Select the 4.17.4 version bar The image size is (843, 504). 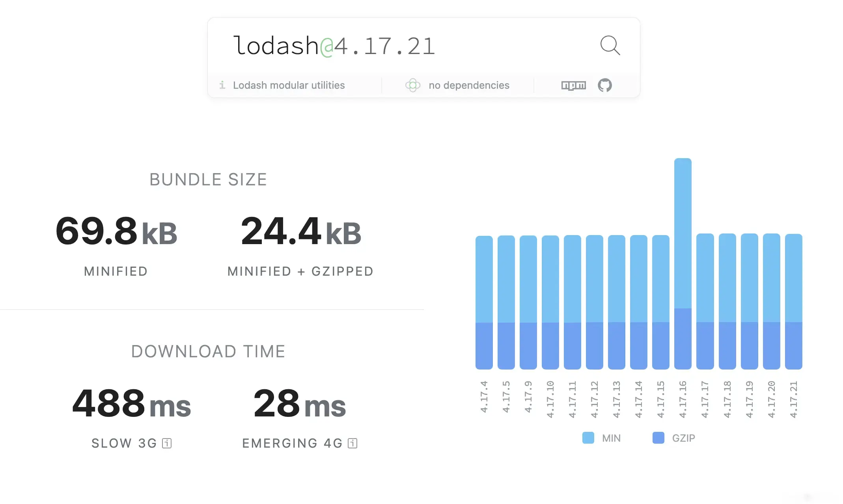484,302
